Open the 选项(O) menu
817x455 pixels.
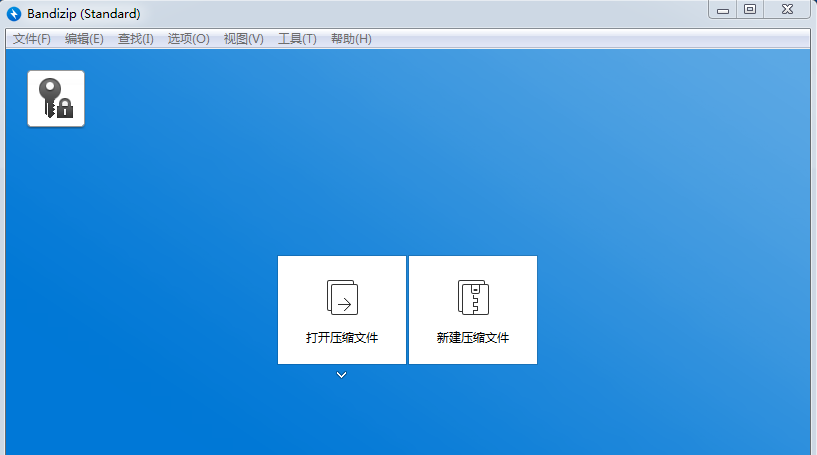[188, 39]
